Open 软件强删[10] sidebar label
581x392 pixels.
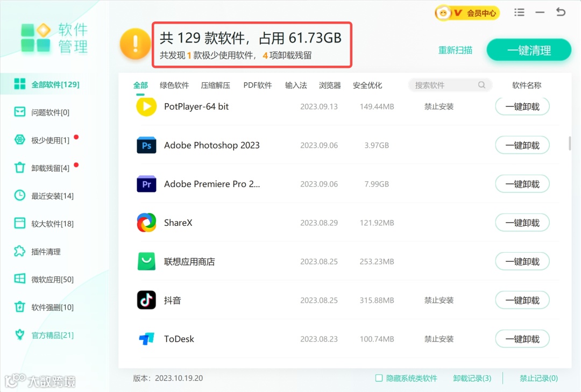[x=52, y=307]
